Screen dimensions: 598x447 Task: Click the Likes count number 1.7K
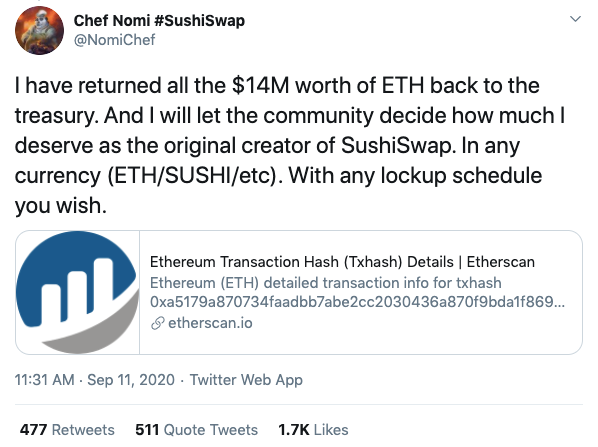click(294, 430)
